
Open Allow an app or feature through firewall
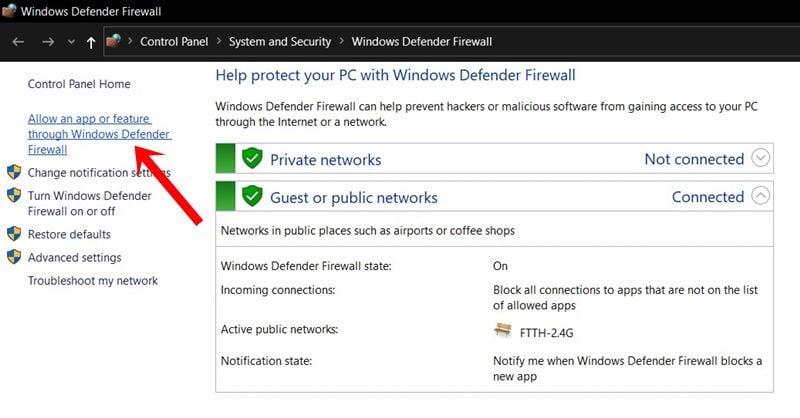(99, 134)
